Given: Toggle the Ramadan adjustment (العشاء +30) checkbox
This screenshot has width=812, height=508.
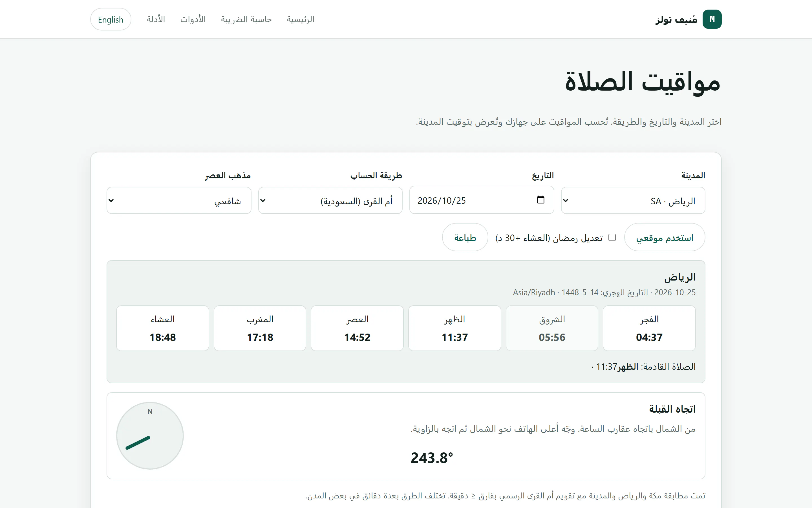Looking at the screenshot, I should [612, 238].
